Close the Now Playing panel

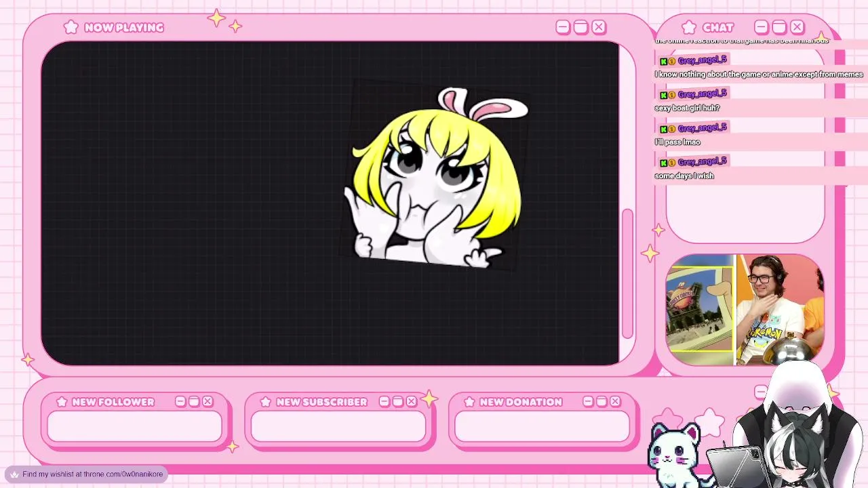tap(599, 27)
